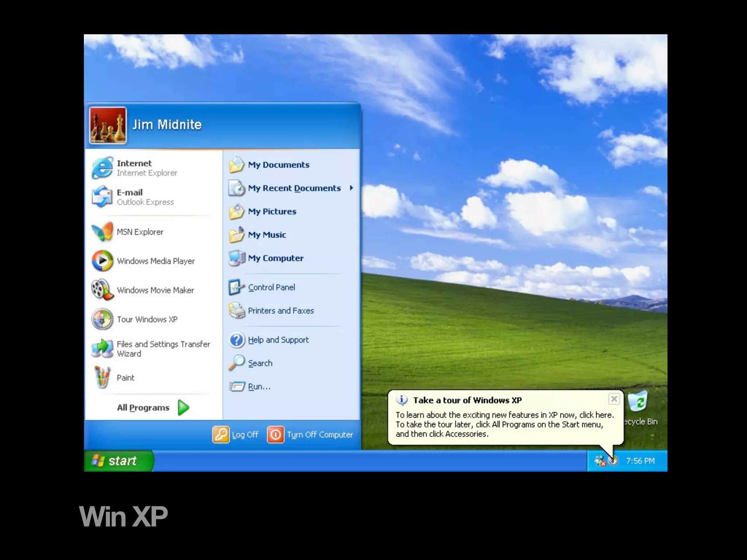Open Files and Settings Transfer Wizard icon
The height and width of the screenshot is (560, 747).
(102, 348)
